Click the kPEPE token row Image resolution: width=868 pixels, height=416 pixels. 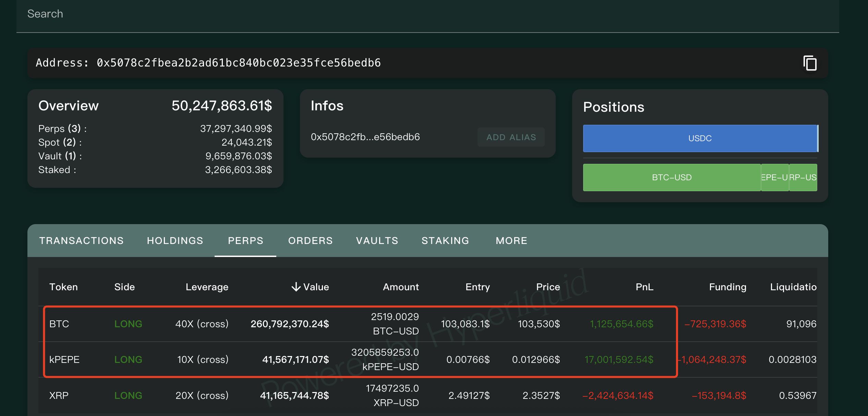(64, 359)
